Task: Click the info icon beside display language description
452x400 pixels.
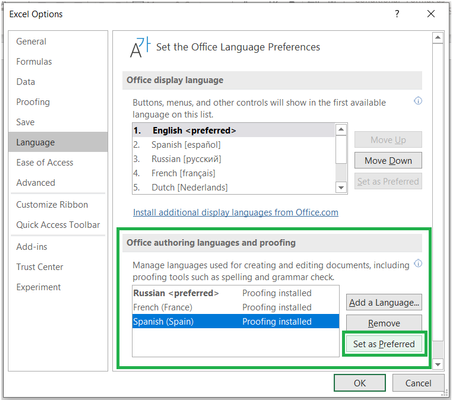Action: pos(418,101)
